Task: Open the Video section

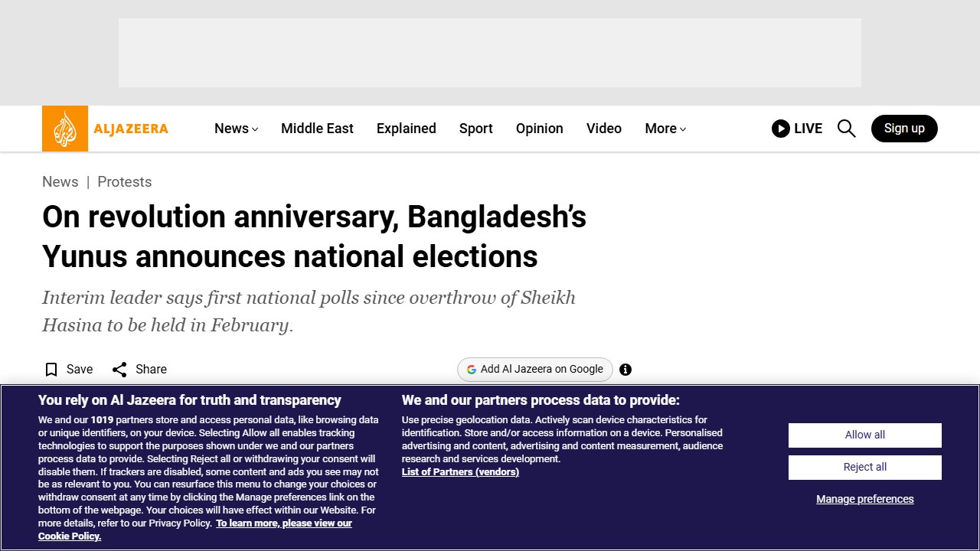Action: (604, 129)
